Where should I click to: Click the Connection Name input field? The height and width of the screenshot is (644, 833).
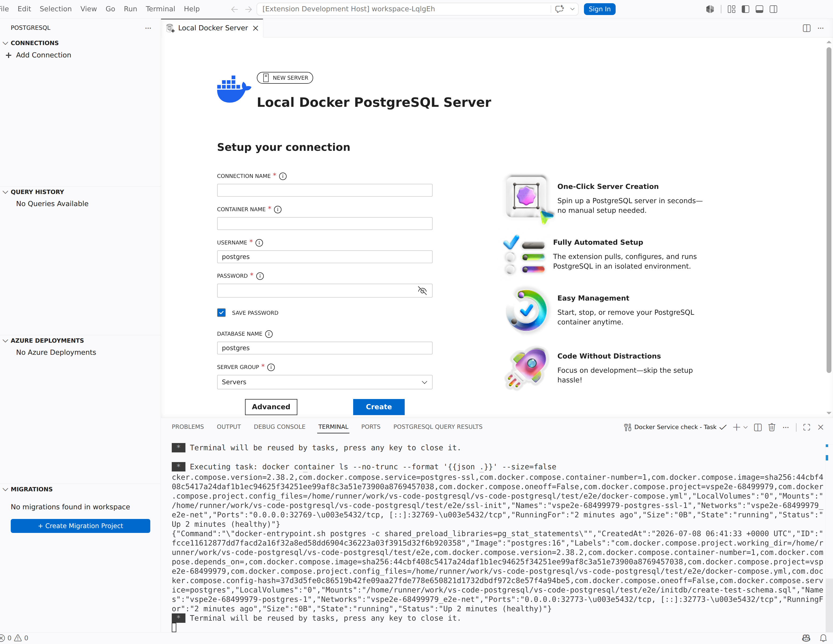[324, 190]
